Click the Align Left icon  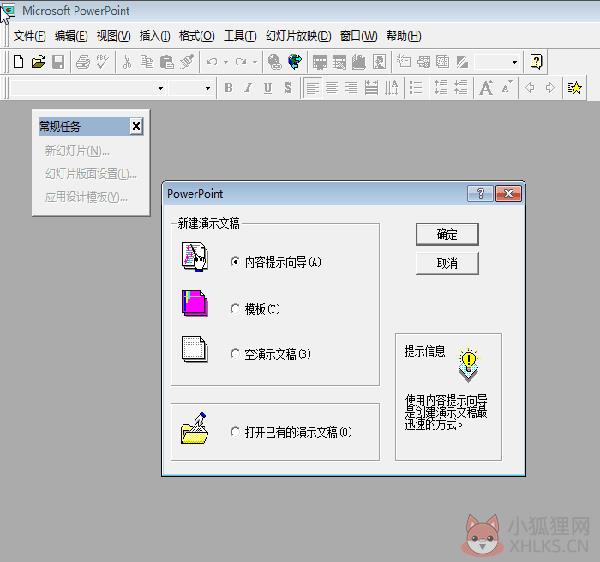click(313, 88)
